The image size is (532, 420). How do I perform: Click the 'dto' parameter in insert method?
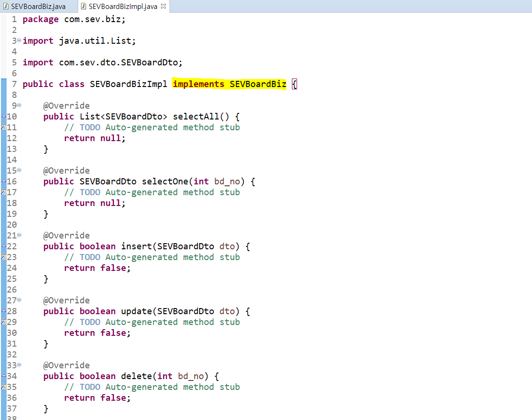click(x=227, y=246)
